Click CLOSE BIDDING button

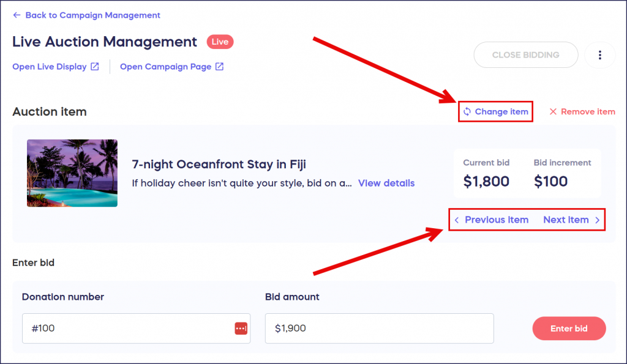[526, 55]
